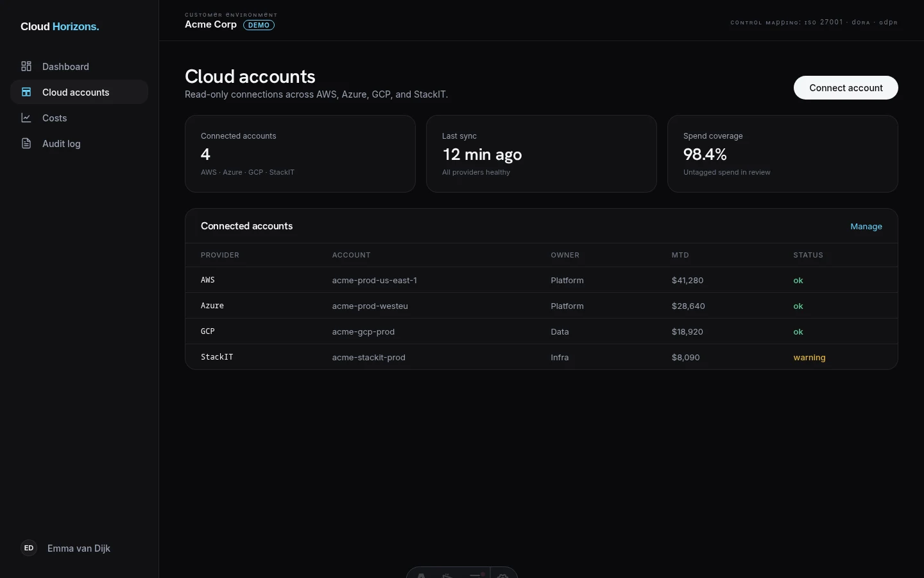Click the PROVIDER column header
Viewport: 924px width, 578px height.
coord(220,255)
